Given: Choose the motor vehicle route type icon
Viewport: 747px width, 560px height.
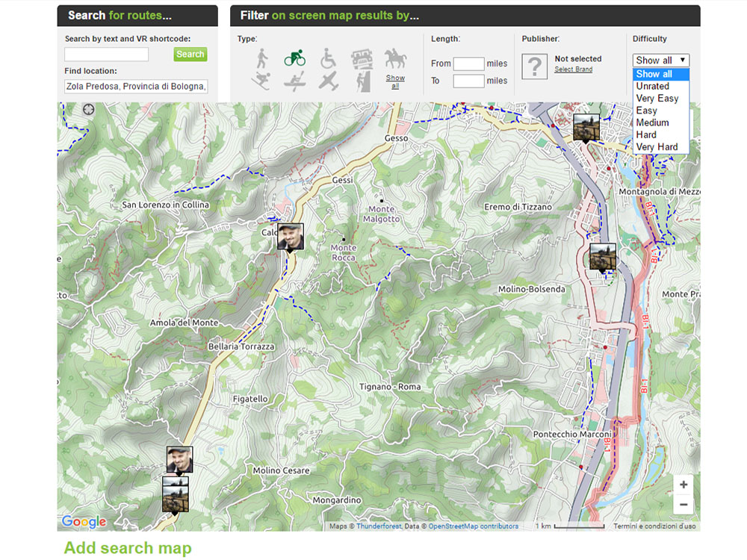Looking at the screenshot, I should [x=362, y=58].
